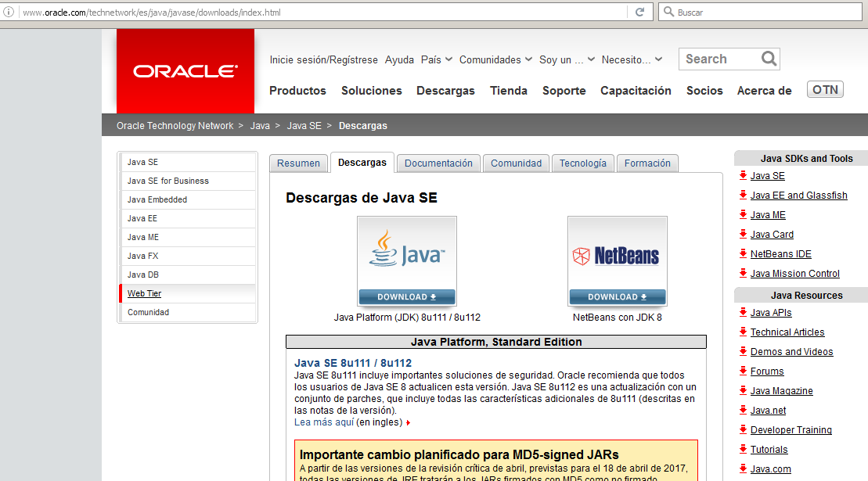This screenshot has width=868, height=481.
Task: Click the arrow icon beside Technical Articles
Action: (743, 332)
